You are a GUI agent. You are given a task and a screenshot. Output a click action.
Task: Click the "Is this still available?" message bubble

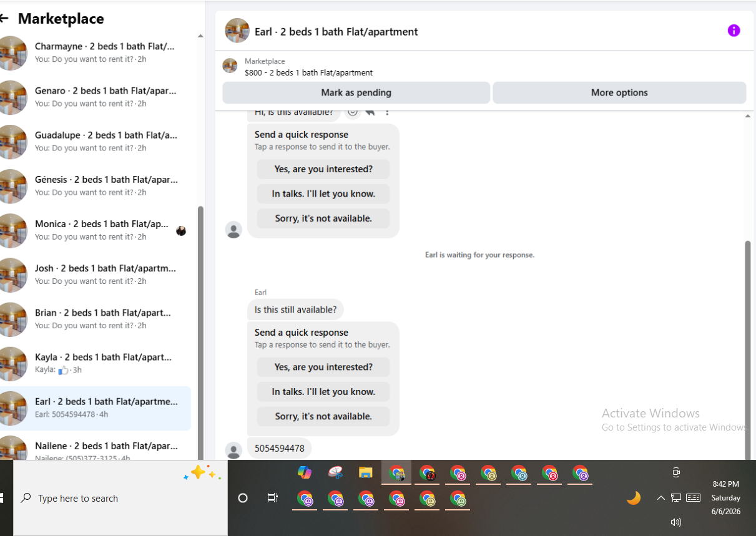[x=295, y=309]
